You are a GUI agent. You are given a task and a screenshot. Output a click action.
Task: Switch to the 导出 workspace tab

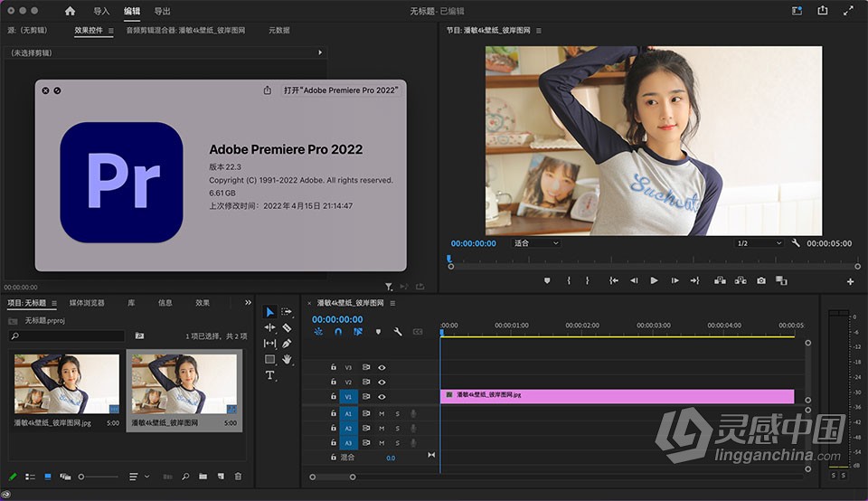[162, 11]
